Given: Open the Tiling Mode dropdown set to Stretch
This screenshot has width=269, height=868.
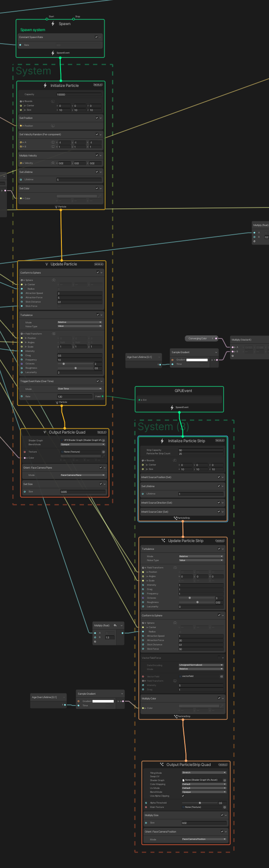Looking at the screenshot, I should [204, 772].
